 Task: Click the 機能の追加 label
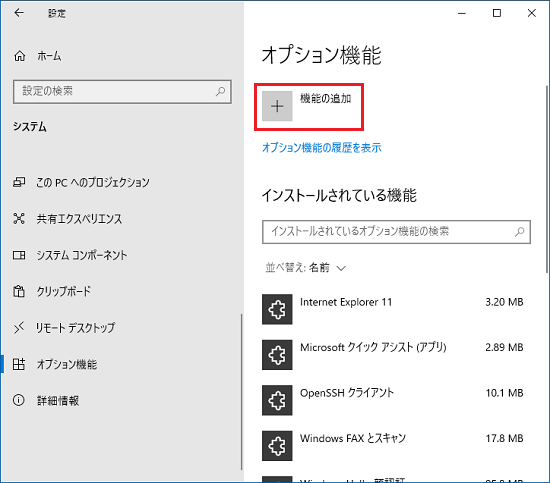[326, 99]
